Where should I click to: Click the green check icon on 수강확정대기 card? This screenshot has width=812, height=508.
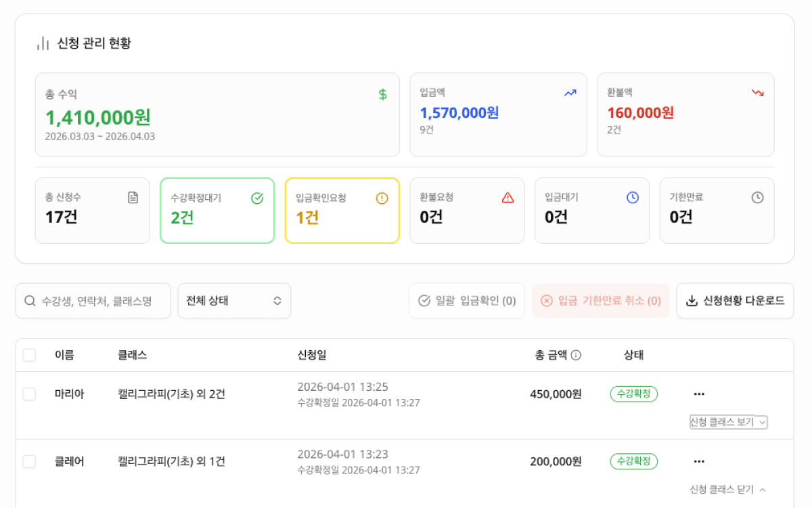point(256,197)
